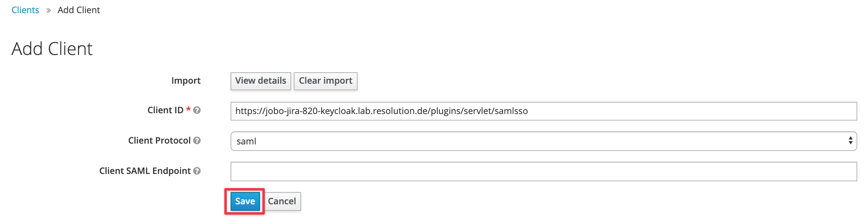
Task: Click the View details import button
Action: click(x=261, y=81)
